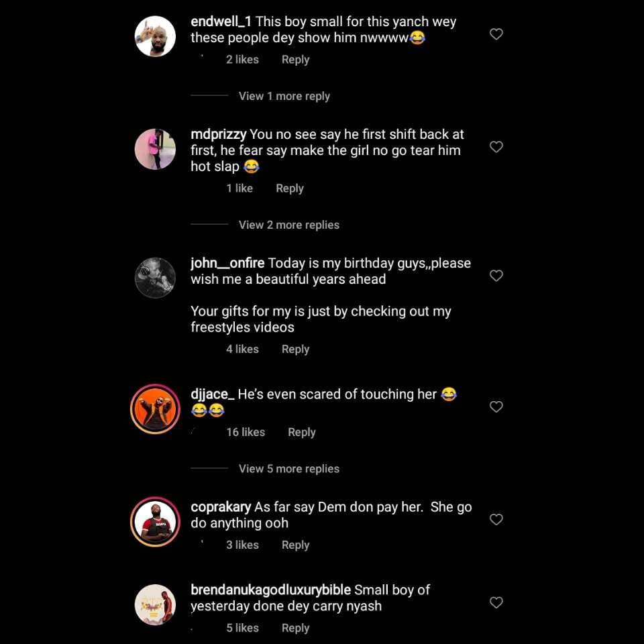Heart brendanukagodluxurybible's comment

point(496,602)
